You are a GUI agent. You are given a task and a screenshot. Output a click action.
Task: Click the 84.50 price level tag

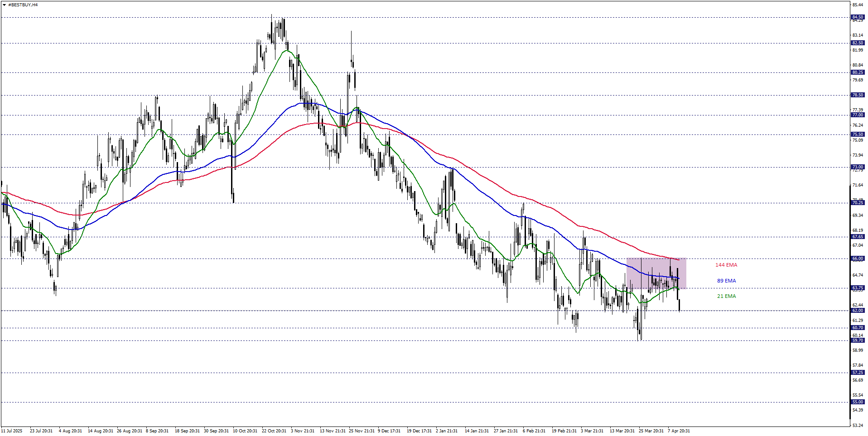[x=857, y=17]
